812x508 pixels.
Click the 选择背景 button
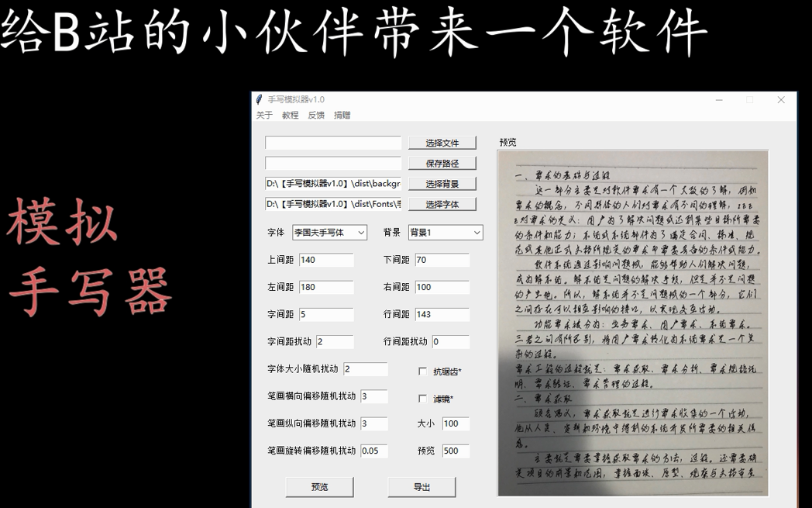[442, 184]
